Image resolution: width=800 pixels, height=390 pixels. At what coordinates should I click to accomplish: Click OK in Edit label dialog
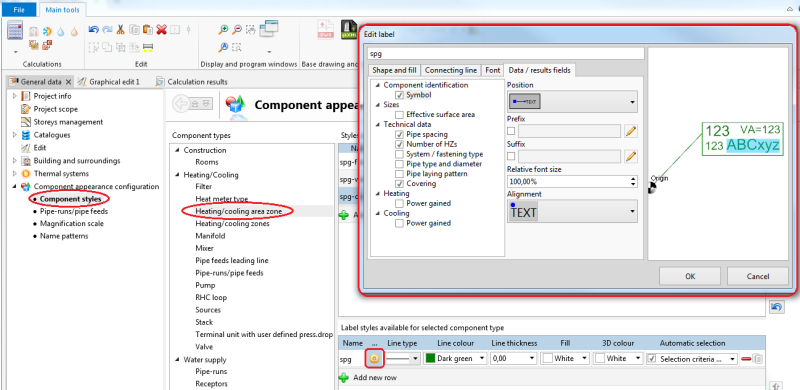point(690,276)
